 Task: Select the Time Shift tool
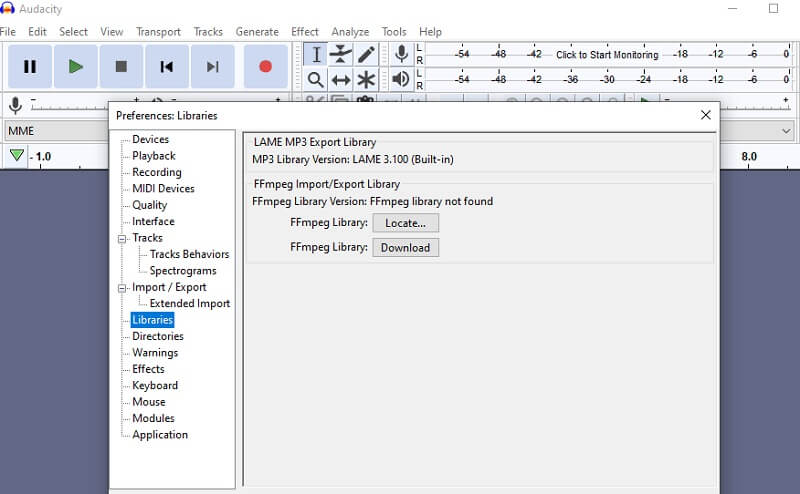340,80
